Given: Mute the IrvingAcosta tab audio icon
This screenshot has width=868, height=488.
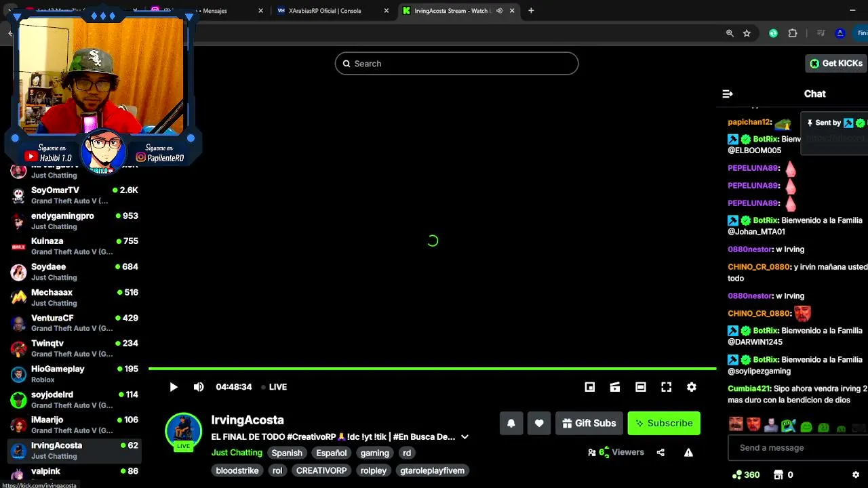Looking at the screenshot, I should click(499, 11).
